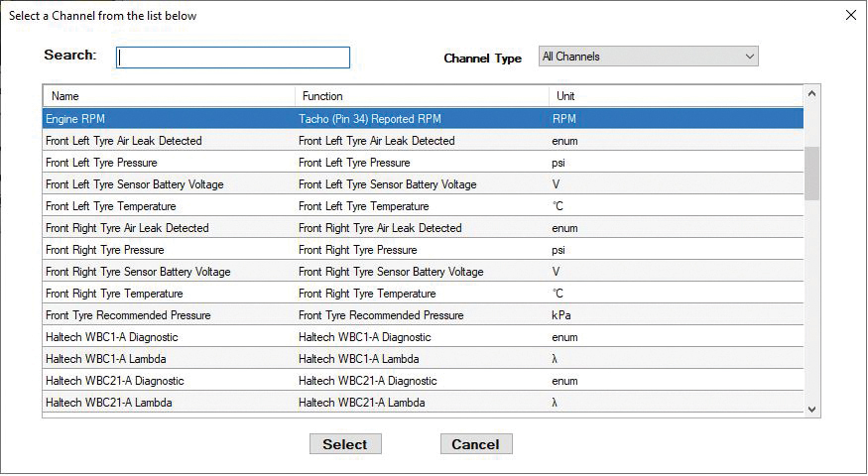Select Front Left Tyre Air Leak Detected name
868x476 pixels.
pos(123,141)
